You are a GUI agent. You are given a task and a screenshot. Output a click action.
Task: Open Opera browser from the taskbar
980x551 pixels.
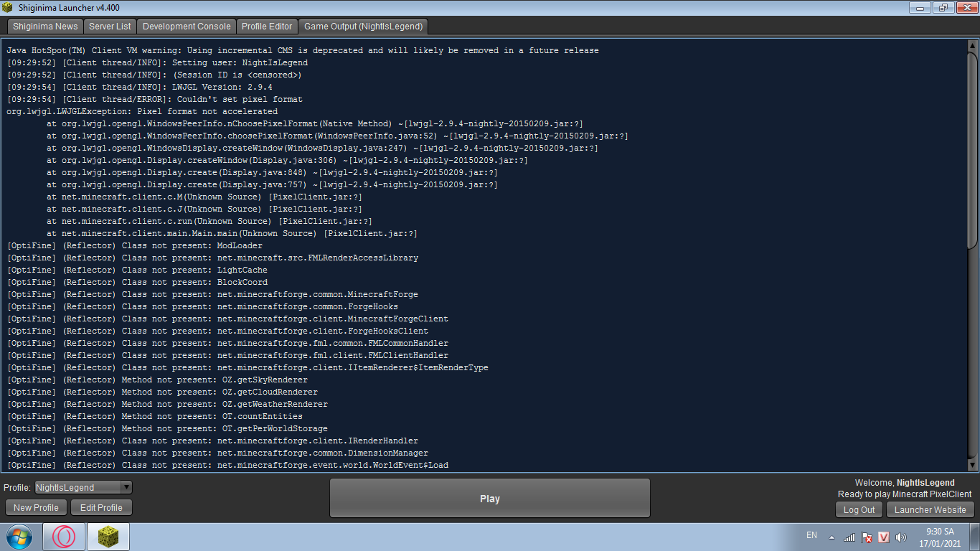[x=64, y=537]
